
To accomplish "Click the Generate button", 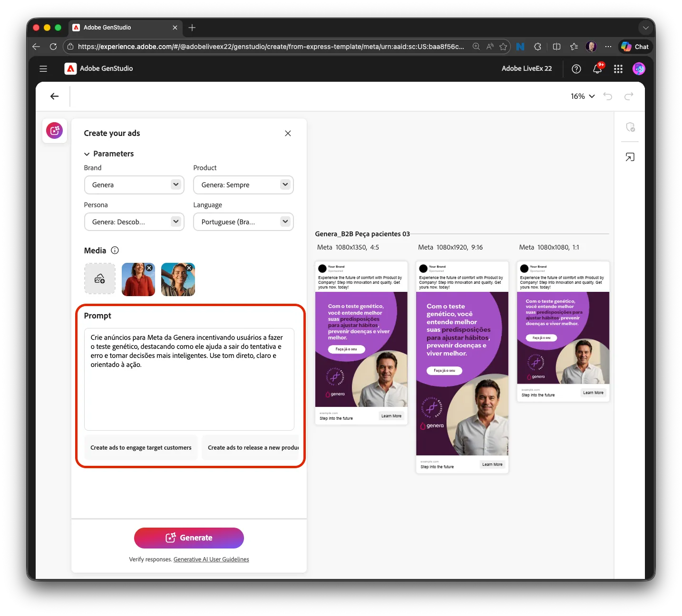I will point(189,538).
